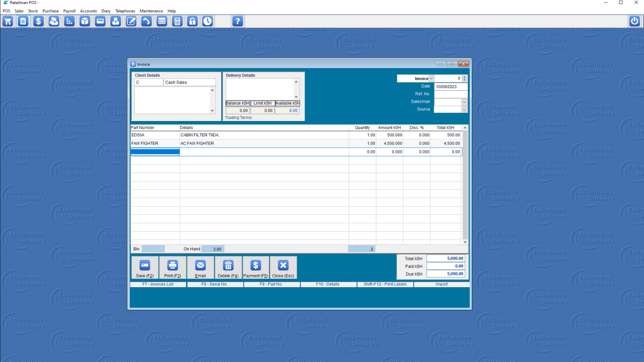Click F7 - Invoices List button

coord(158,284)
